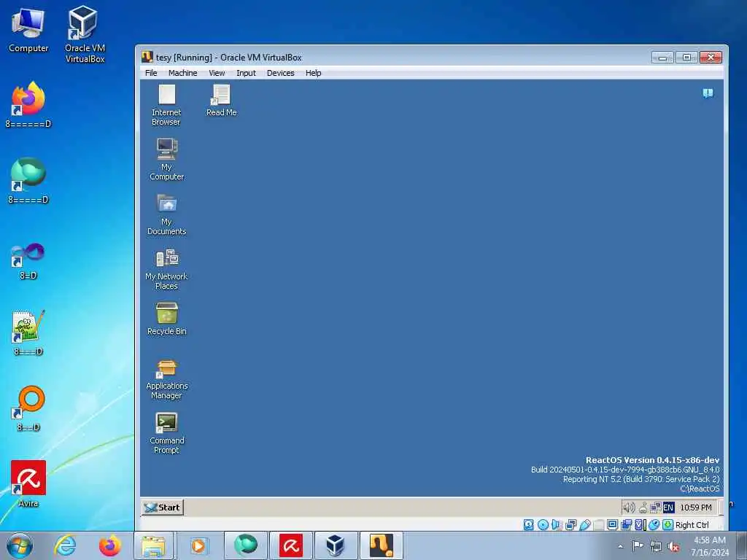
Task: Click Show desktop strip at taskbar end
Action: tap(741, 545)
